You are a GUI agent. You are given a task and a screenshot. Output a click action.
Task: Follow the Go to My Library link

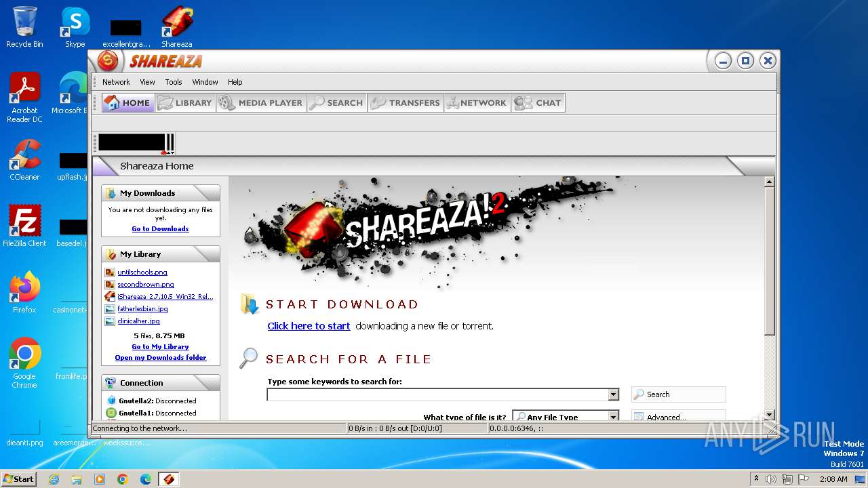point(160,347)
